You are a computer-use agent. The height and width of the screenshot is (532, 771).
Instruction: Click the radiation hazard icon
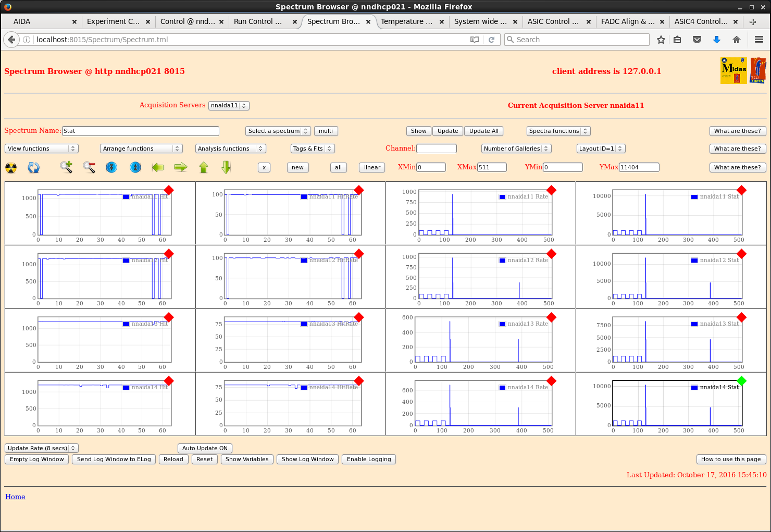tap(11, 168)
